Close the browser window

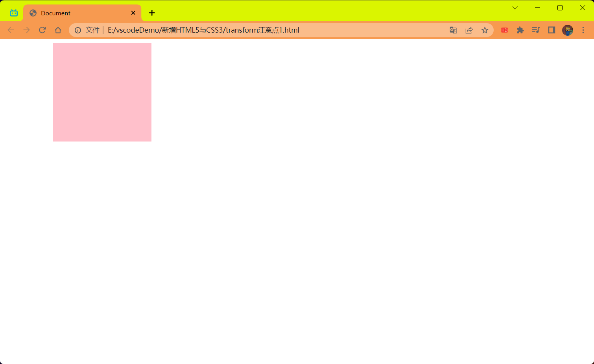(583, 8)
